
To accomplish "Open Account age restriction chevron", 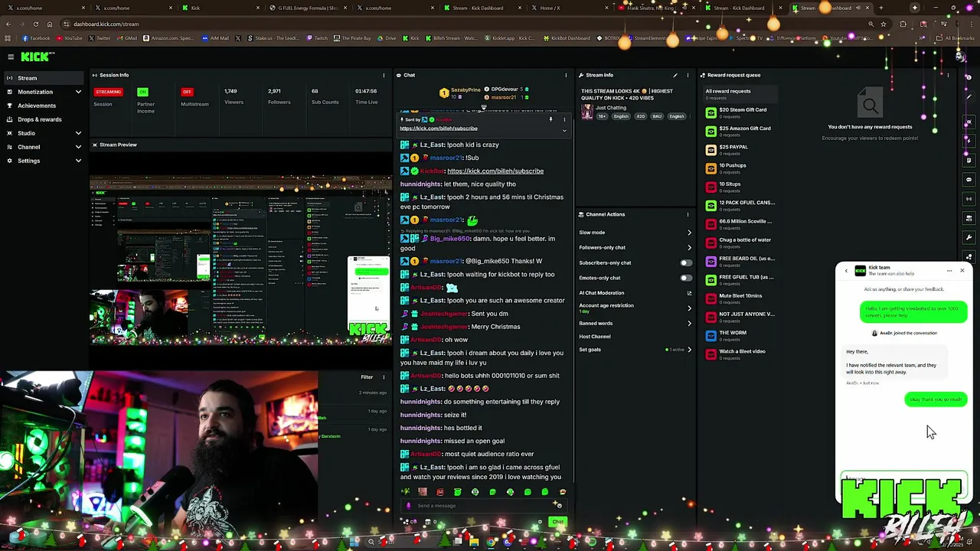I will point(689,308).
